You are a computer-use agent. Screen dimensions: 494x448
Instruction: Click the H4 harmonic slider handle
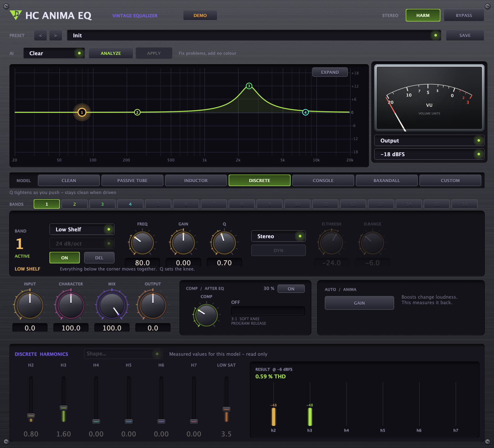click(x=96, y=421)
